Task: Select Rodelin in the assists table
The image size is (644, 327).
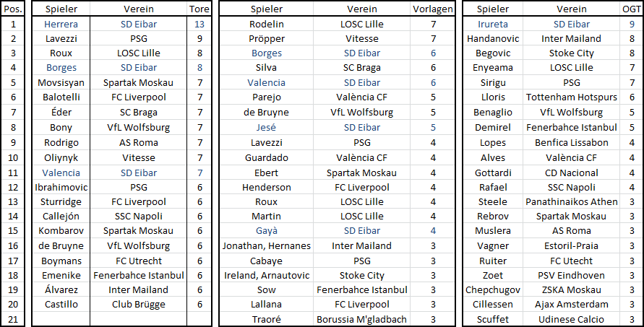Action: point(266,25)
